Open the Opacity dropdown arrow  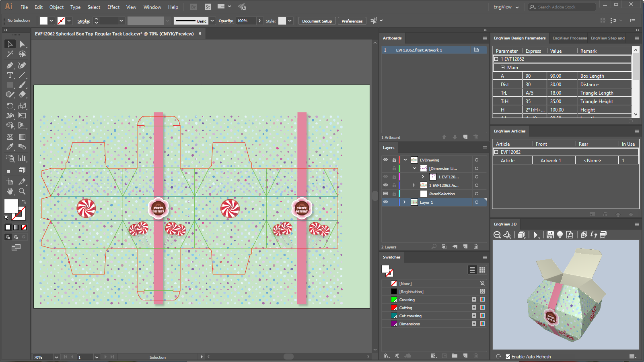click(259, 21)
